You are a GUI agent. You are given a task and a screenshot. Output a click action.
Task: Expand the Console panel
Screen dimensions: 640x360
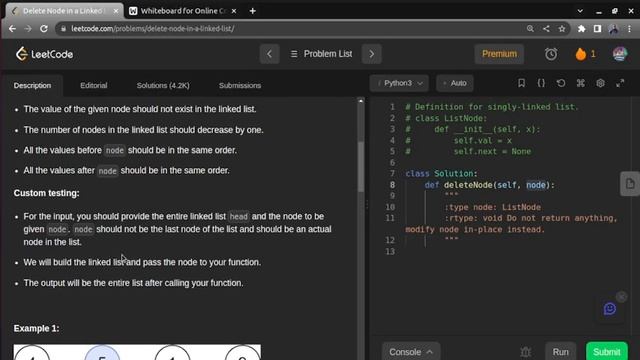coord(411,352)
